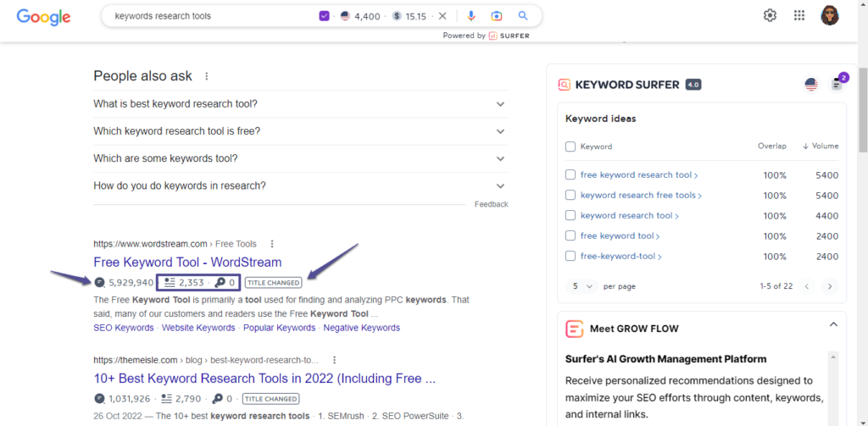Change country via flag in Keyword Surfer panel

[x=811, y=85]
